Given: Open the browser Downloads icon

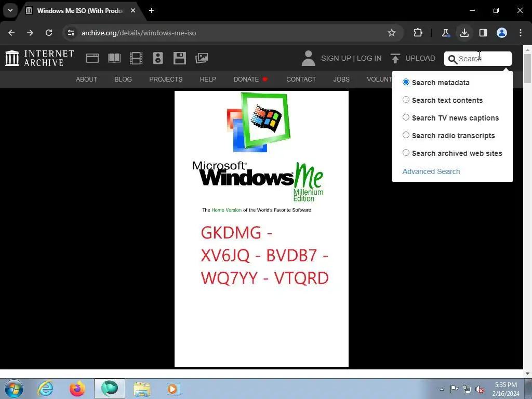Looking at the screenshot, I should tap(464, 33).
